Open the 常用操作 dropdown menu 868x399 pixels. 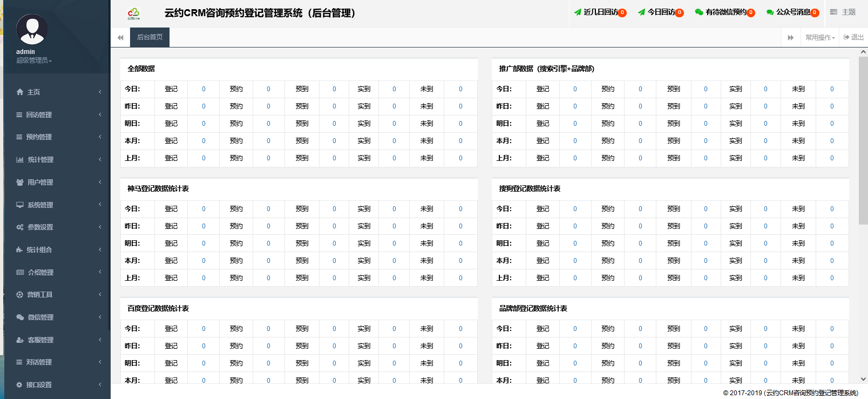820,38
